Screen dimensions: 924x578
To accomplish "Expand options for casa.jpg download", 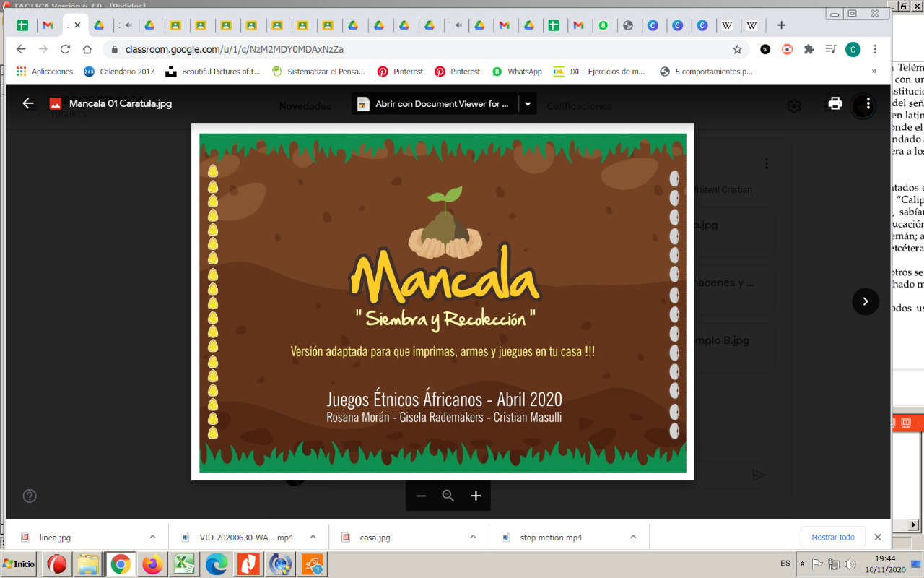I will coord(473,537).
